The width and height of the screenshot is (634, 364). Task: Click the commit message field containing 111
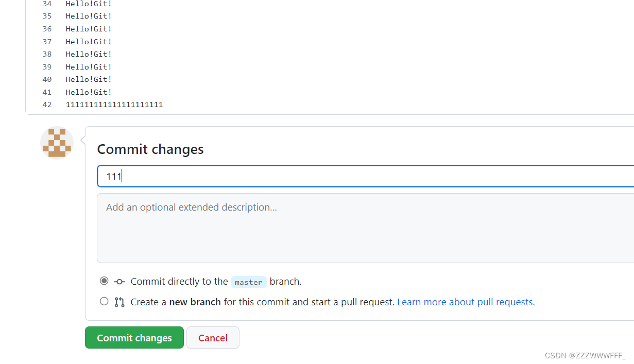366,176
